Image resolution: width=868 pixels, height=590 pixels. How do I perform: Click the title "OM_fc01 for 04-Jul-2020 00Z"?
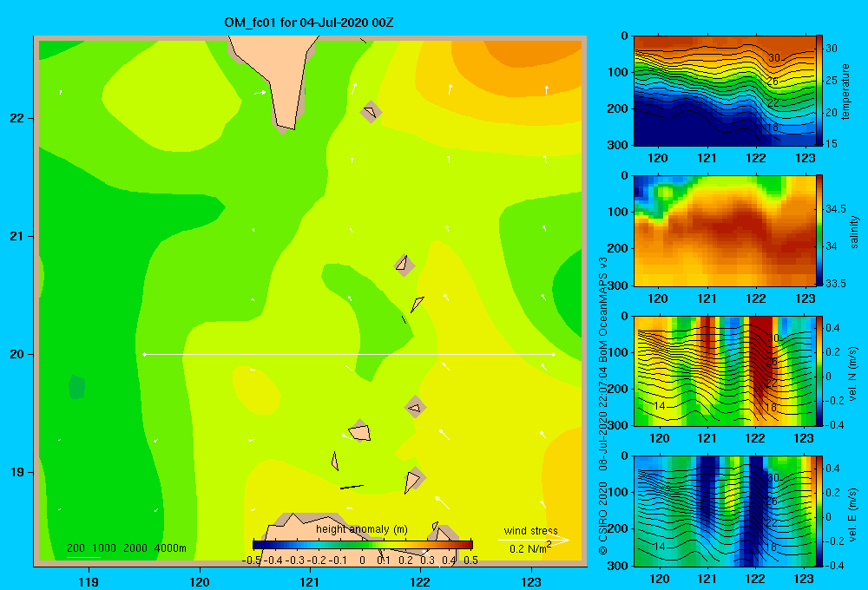309,23
